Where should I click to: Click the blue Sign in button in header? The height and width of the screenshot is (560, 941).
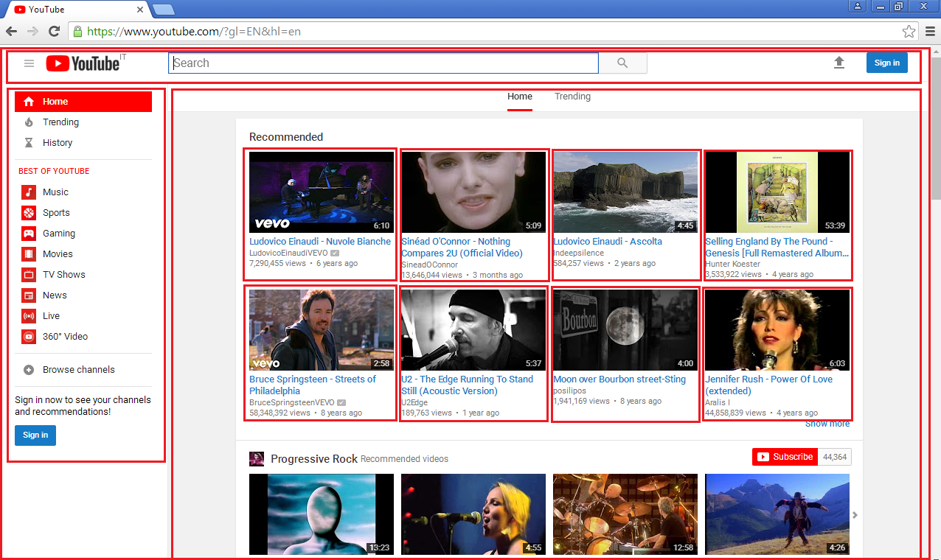887,63
